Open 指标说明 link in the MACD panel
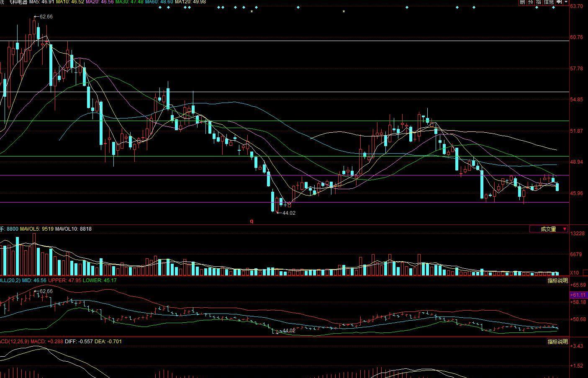 pyautogui.click(x=558, y=342)
